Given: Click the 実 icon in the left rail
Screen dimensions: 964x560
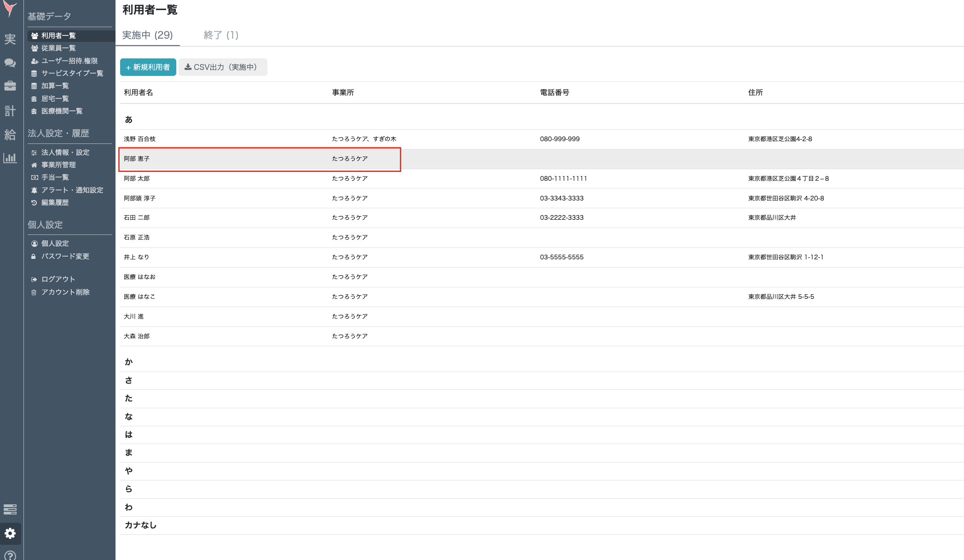Looking at the screenshot, I should (x=10, y=40).
